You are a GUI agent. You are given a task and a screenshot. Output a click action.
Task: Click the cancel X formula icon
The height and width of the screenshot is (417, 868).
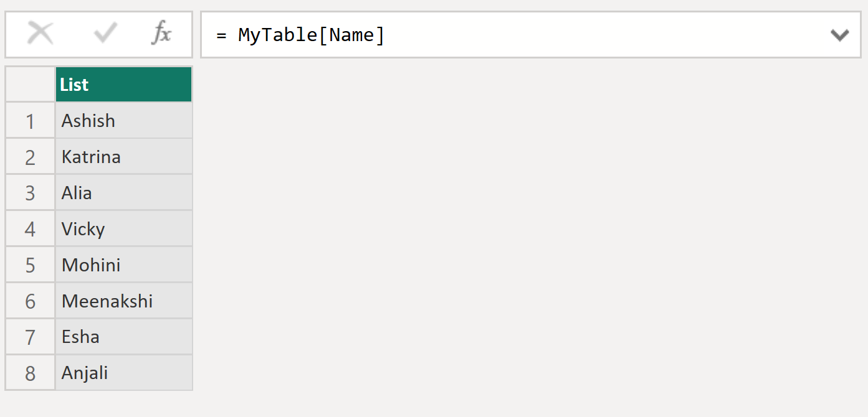41,35
